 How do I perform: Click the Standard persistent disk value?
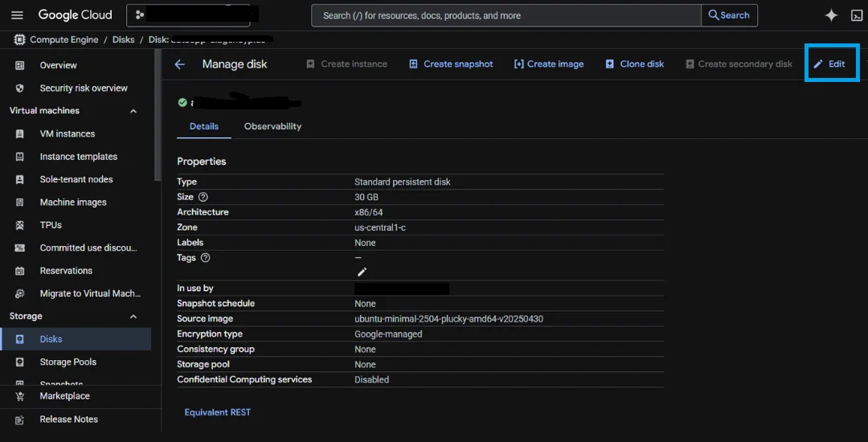(403, 182)
